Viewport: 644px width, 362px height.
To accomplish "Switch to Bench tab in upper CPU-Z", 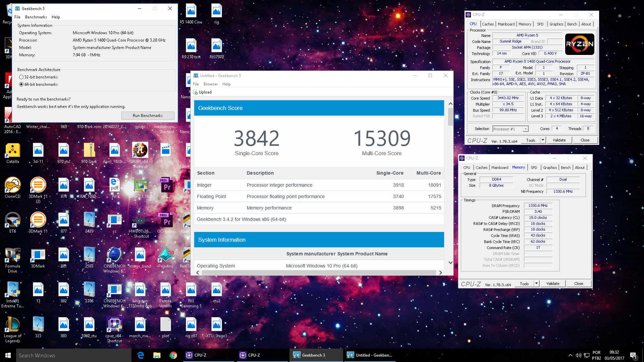I will 572,24.
